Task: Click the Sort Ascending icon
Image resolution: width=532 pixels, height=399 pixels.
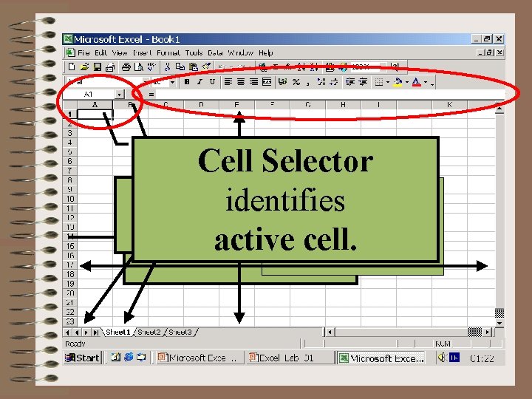Action: pos(301,66)
